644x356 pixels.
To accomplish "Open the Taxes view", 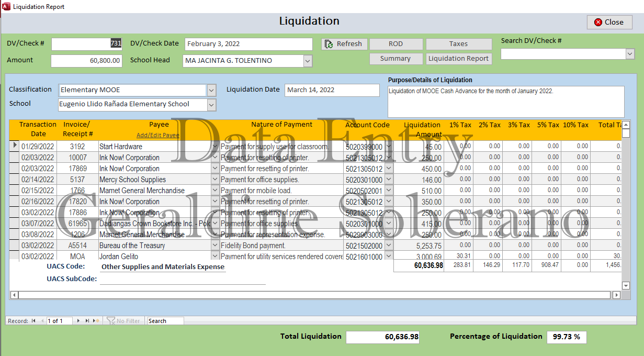I will point(458,44).
